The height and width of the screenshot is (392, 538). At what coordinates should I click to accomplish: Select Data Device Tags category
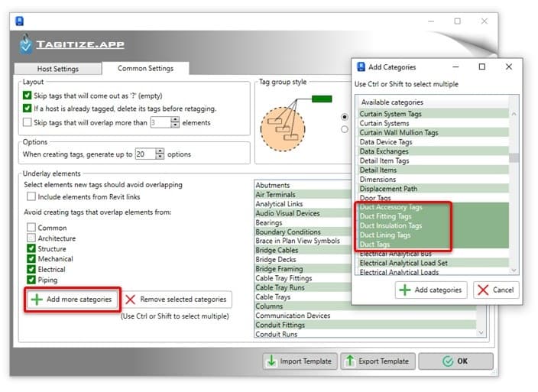434,141
